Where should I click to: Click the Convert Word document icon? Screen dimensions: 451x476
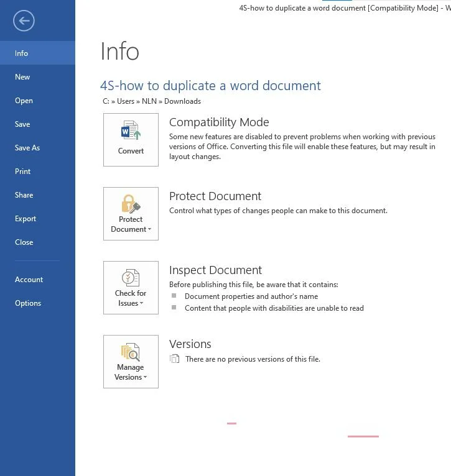click(x=131, y=140)
